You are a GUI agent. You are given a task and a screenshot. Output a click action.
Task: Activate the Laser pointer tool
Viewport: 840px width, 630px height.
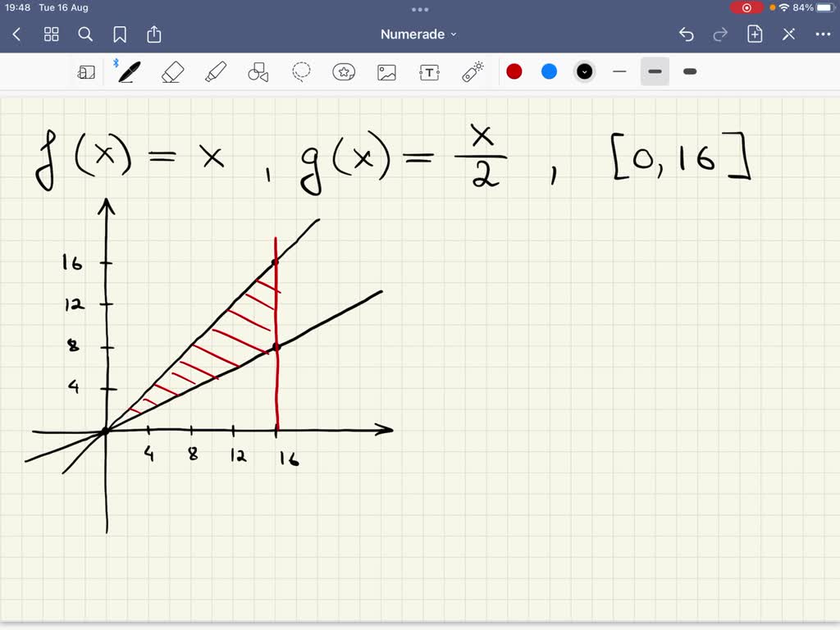tap(473, 71)
